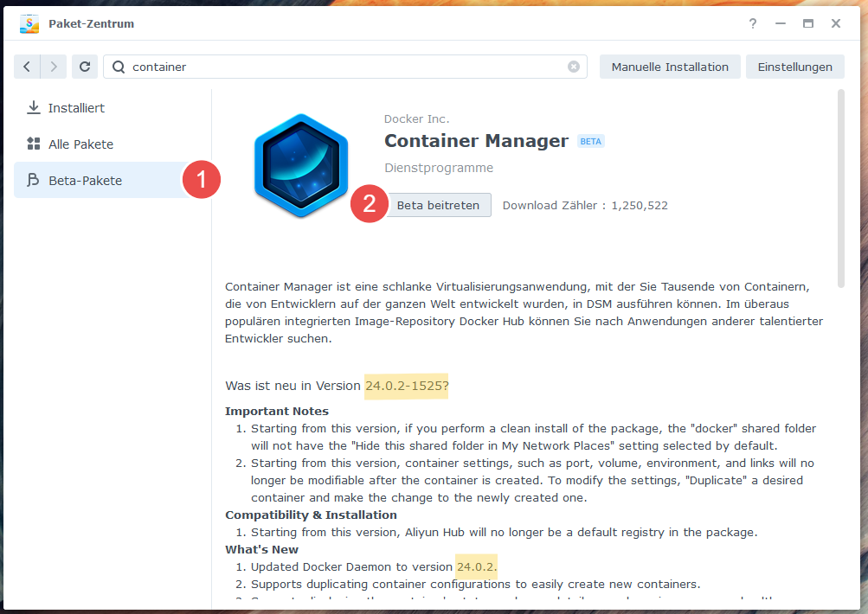
Task: Click the highlighted Docker Daemon version 24.0.2.
Action: pos(477,567)
